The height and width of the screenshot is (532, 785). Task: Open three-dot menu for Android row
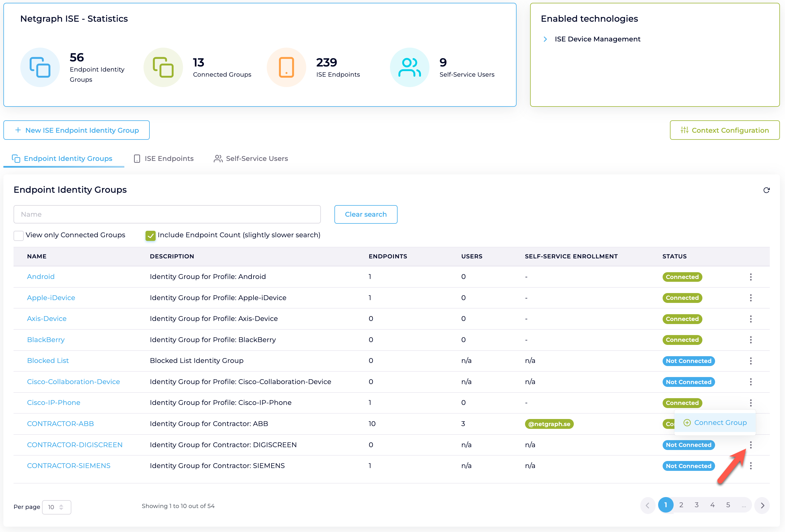(751, 277)
